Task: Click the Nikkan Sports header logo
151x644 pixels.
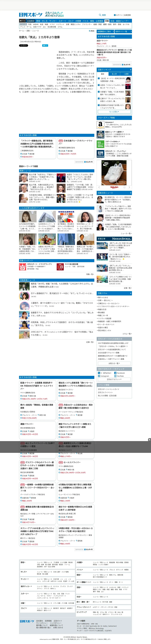Action: point(31,15)
